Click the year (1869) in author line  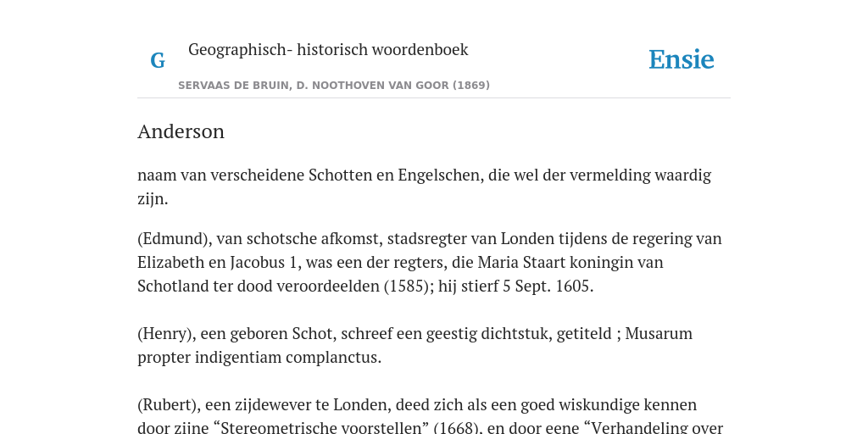click(471, 86)
